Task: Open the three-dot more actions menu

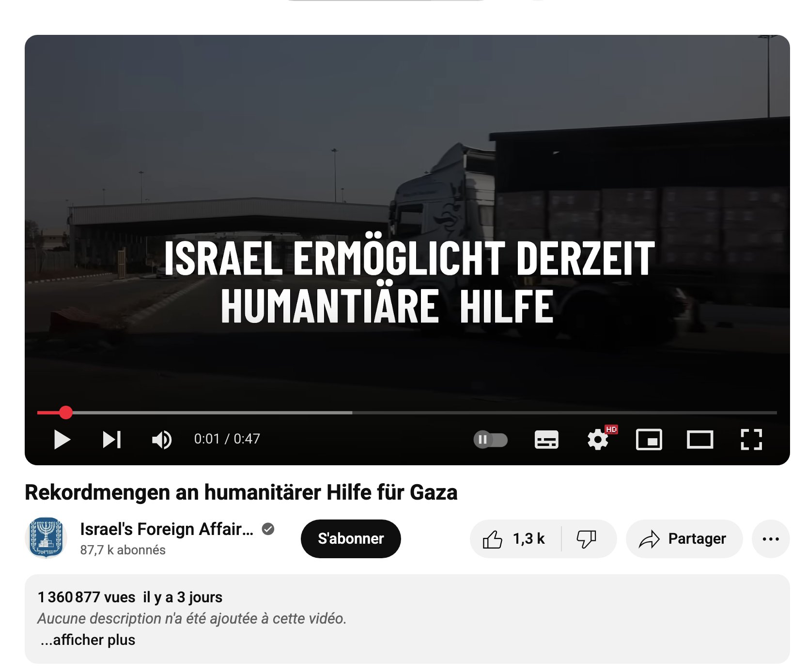Action: pos(771,539)
